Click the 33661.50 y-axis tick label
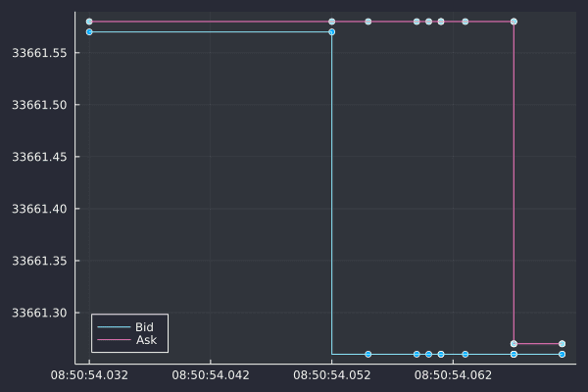 pos(38,105)
